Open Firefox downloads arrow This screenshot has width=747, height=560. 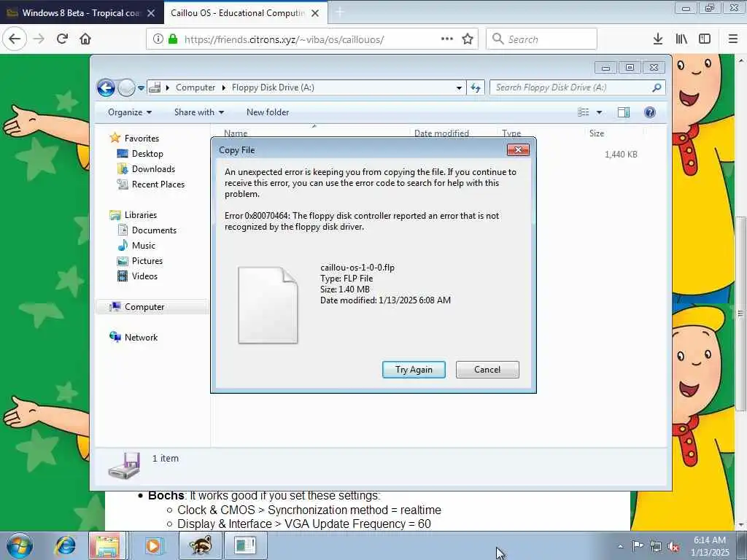click(658, 39)
